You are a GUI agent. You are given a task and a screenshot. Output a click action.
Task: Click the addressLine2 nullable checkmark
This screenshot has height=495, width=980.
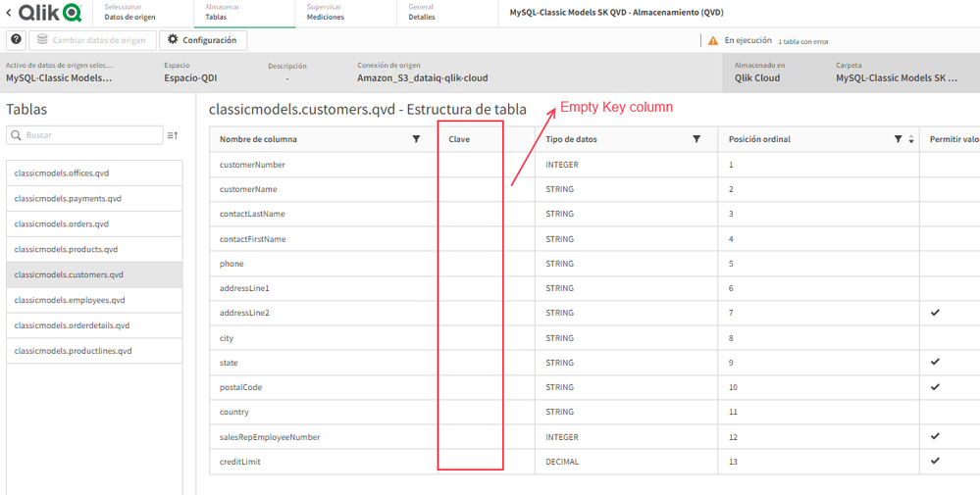(x=935, y=312)
